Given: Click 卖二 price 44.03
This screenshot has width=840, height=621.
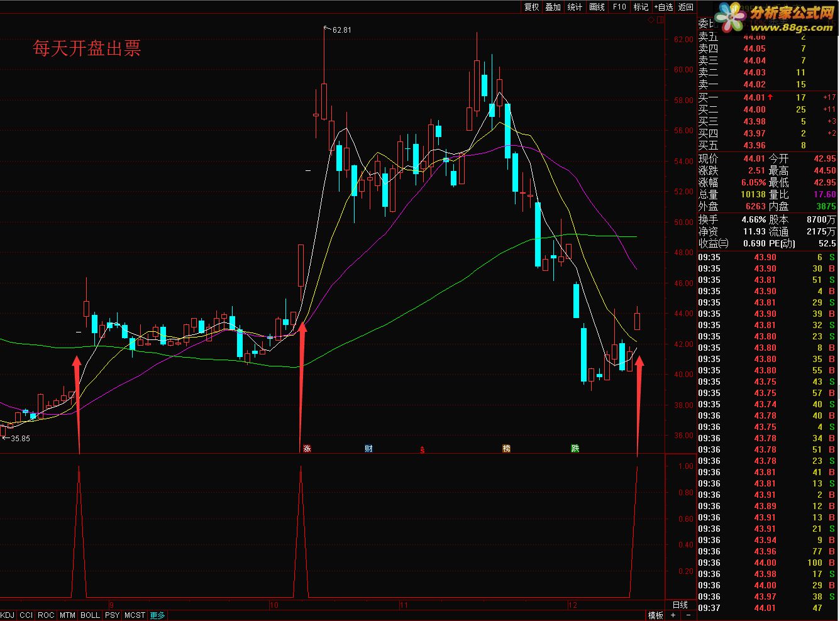Looking at the screenshot, I should pos(754,72).
